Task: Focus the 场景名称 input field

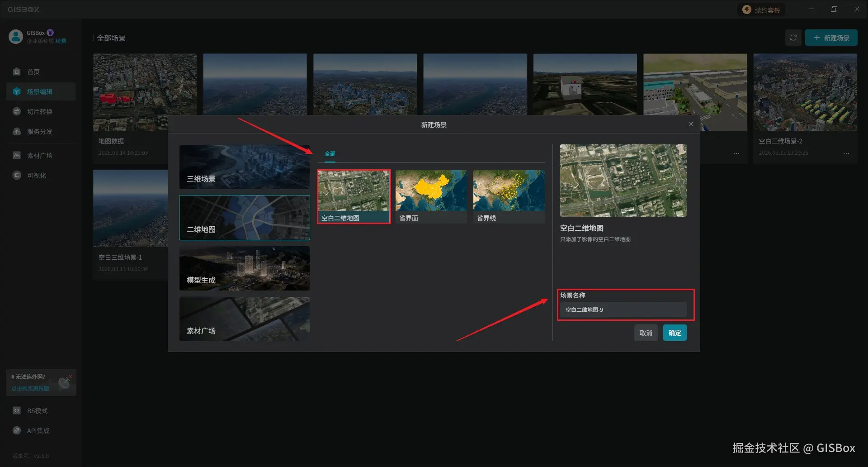Action: (x=623, y=310)
